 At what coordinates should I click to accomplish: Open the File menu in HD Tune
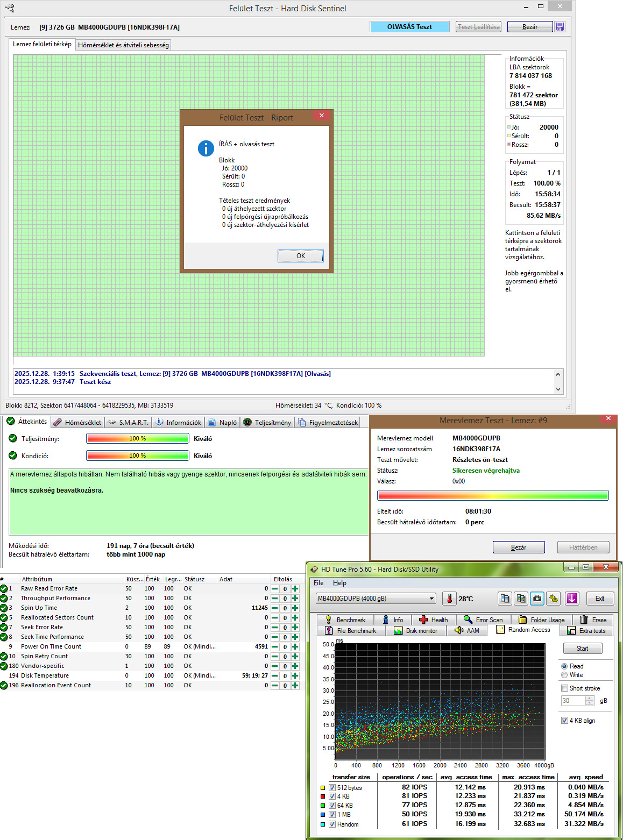tap(318, 583)
